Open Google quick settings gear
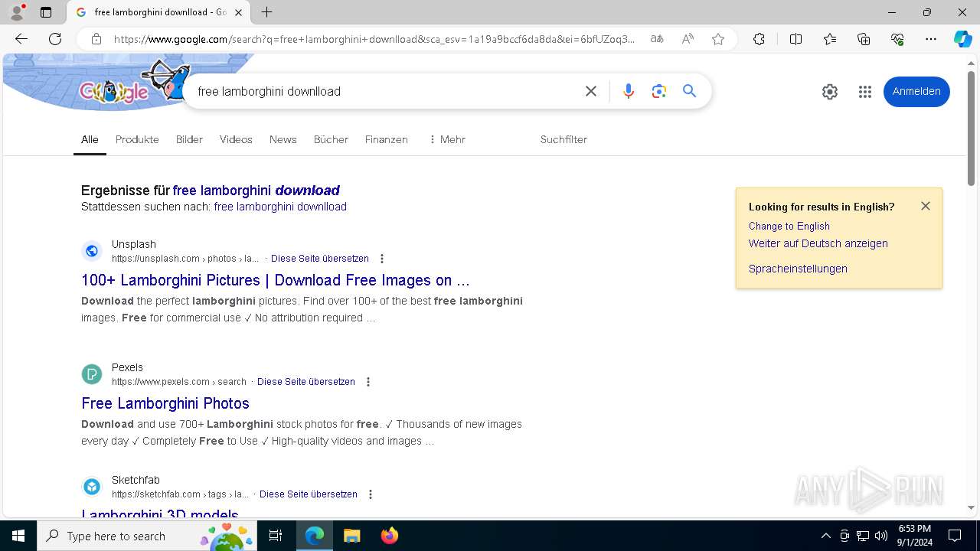 (830, 92)
